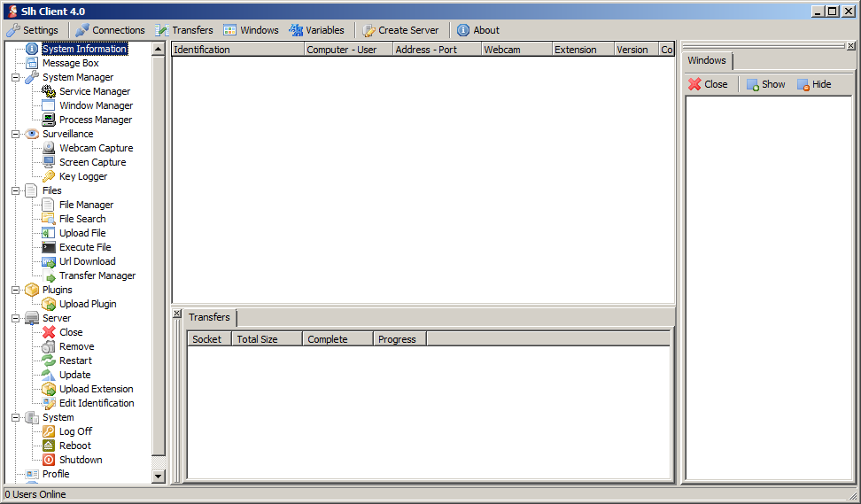Click the Message Box icon
This screenshot has height=504, width=861.
(32, 63)
